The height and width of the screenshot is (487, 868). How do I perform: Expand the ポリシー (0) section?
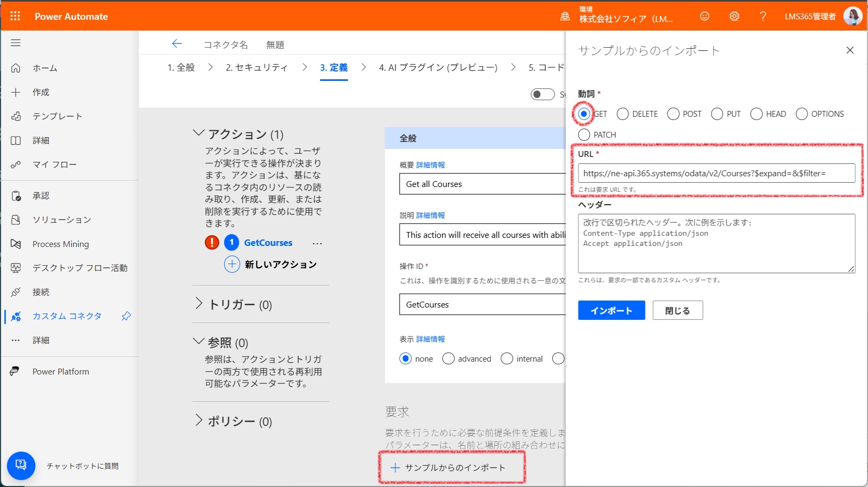coord(198,421)
